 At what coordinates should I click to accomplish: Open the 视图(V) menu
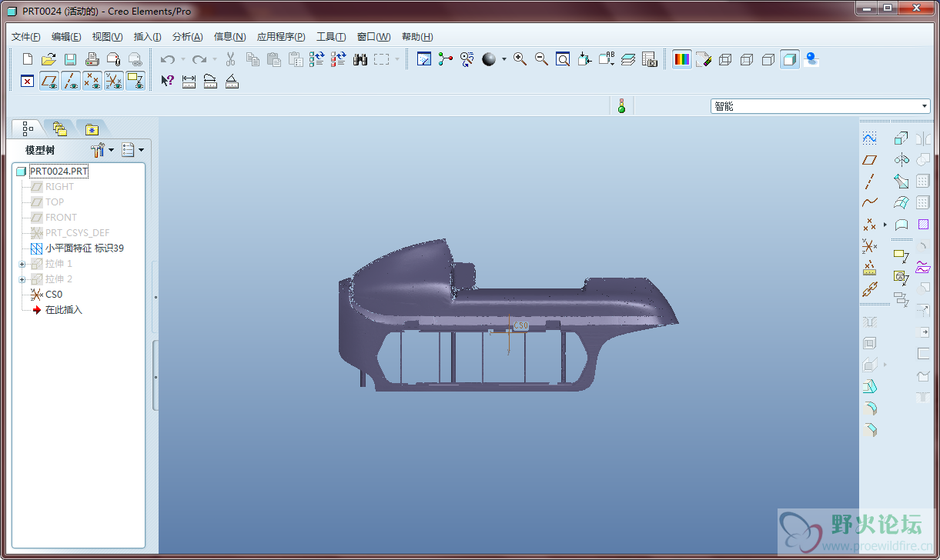tap(107, 37)
